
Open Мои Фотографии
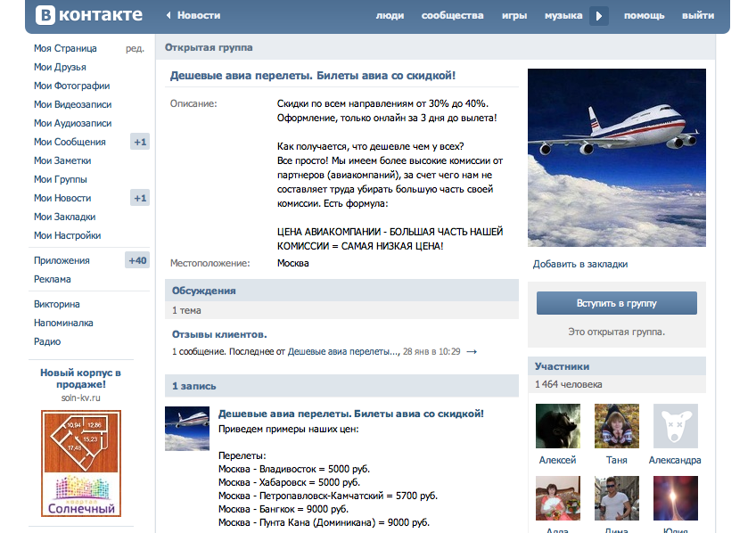71,86
